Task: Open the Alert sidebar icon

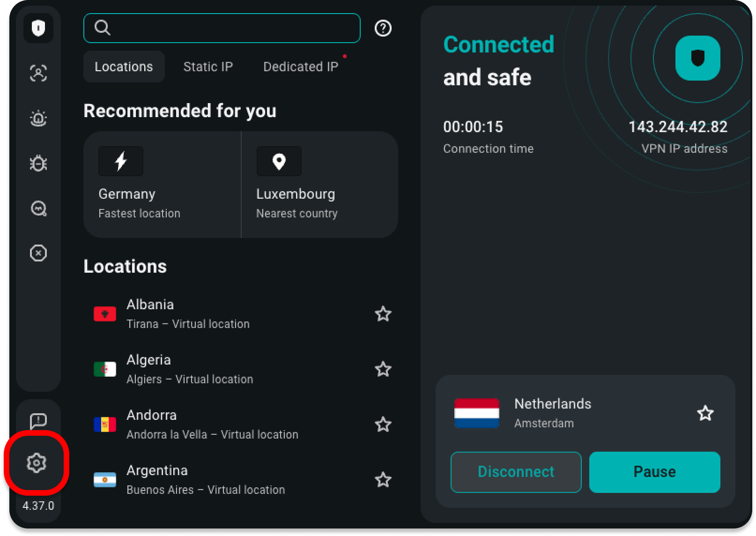Action: (38, 118)
